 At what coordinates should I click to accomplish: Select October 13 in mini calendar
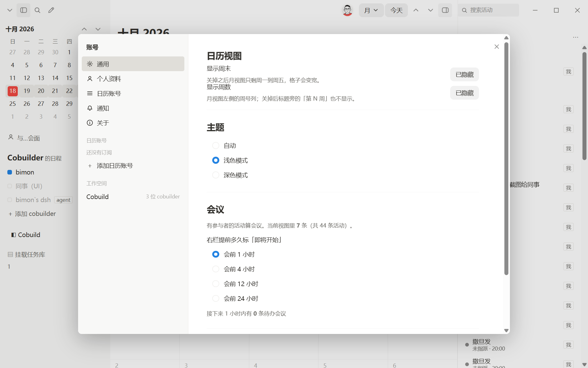pos(41,78)
